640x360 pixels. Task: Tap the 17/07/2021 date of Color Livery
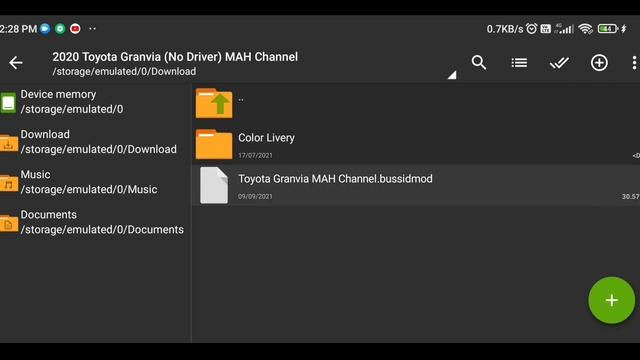(255, 156)
